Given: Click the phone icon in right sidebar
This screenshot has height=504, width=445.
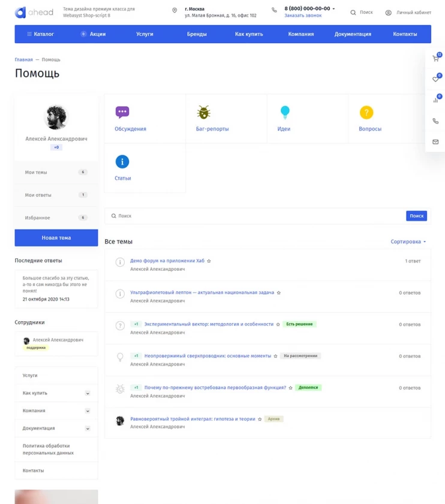Looking at the screenshot, I should coord(435,121).
